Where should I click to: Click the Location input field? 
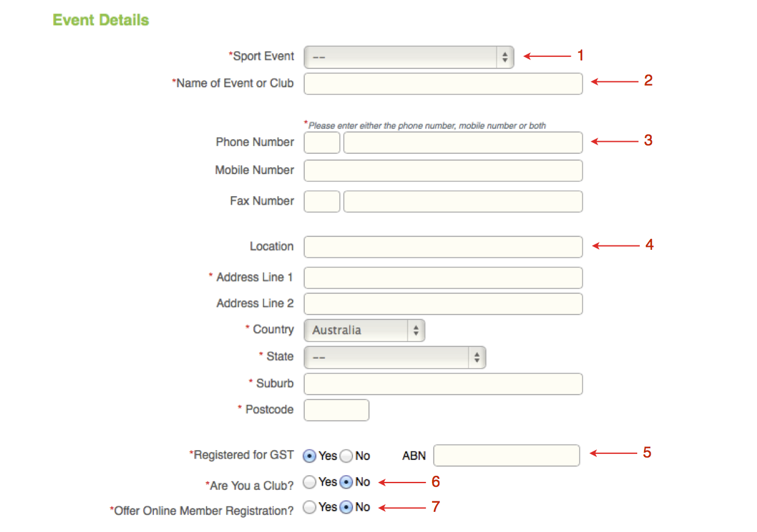click(x=443, y=247)
